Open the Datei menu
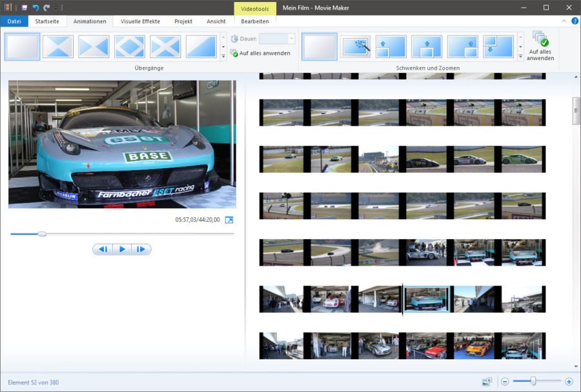This screenshot has width=581, height=392. [x=14, y=21]
